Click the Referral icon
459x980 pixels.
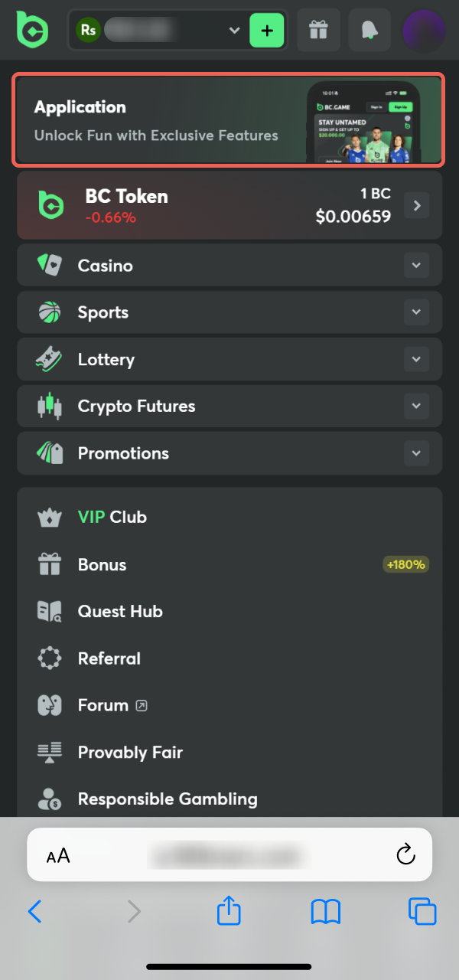[50, 658]
